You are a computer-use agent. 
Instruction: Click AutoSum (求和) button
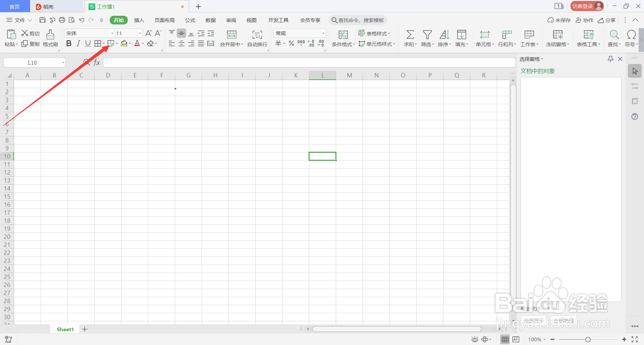click(x=410, y=38)
